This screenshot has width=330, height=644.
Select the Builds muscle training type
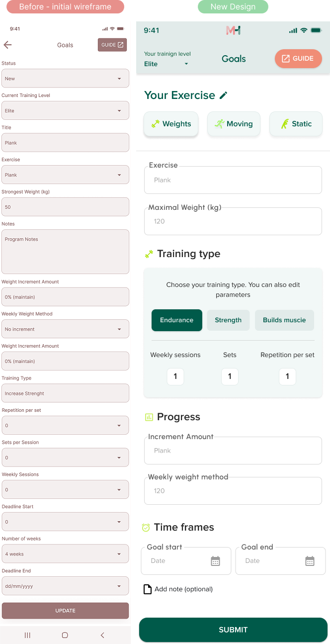284,320
